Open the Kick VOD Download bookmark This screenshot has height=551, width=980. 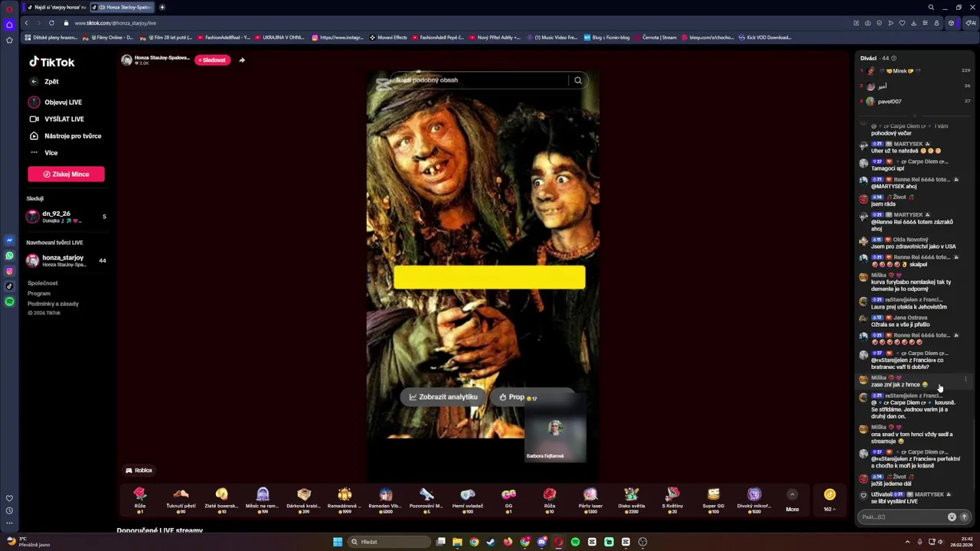765,37
